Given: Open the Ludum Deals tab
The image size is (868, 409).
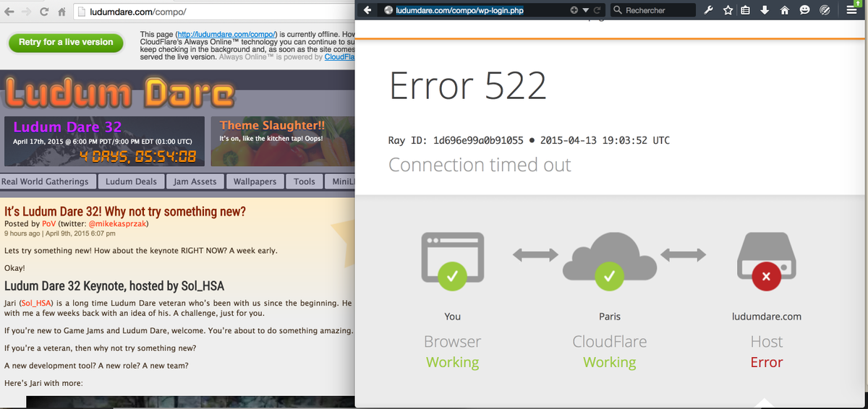Looking at the screenshot, I should click(x=131, y=181).
